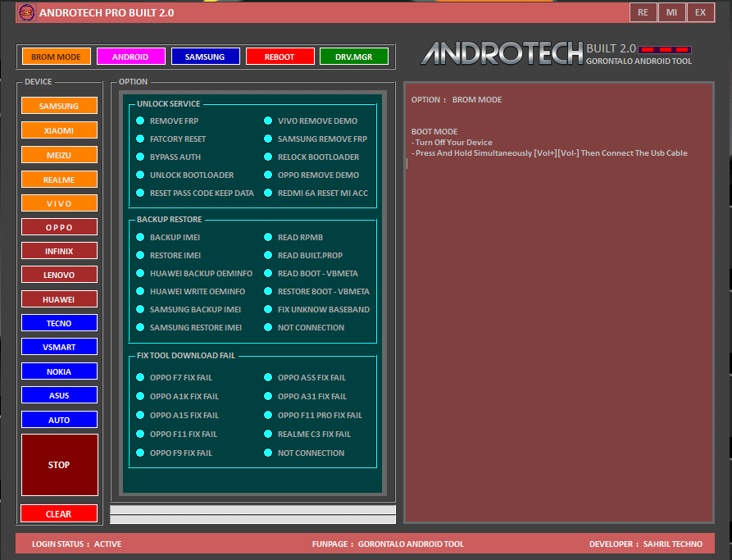Select OPPO F7 FIX FAIL option
Viewport: 732px width, 560px height.
pos(174,377)
